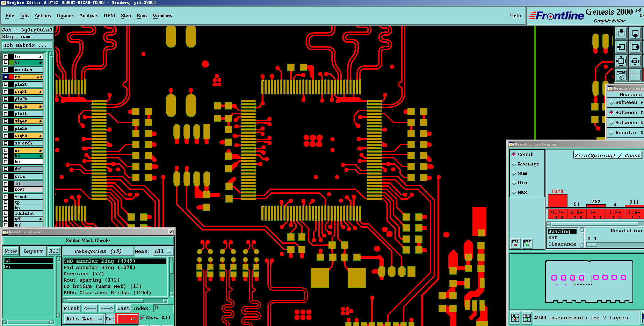
Task: Click the Spacing list up arrow
Action: 582,230
